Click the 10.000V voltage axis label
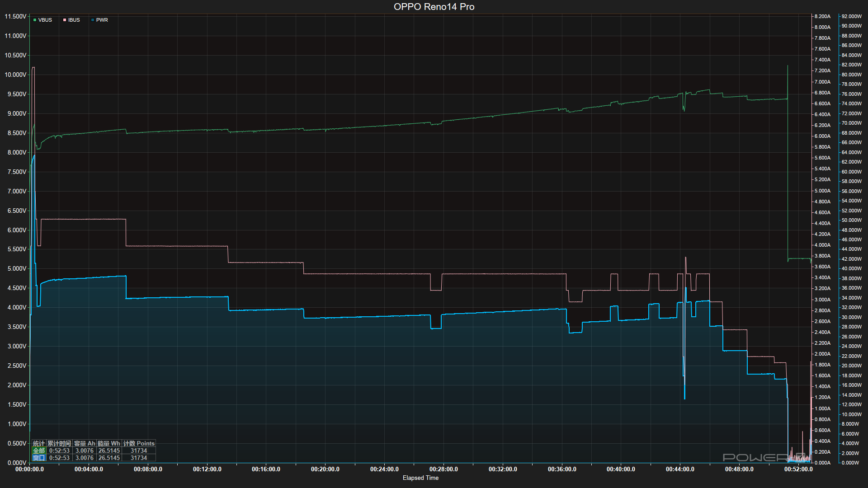The height and width of the screenshot is (488, 868). pyautogui.click(x=15, y=75)
